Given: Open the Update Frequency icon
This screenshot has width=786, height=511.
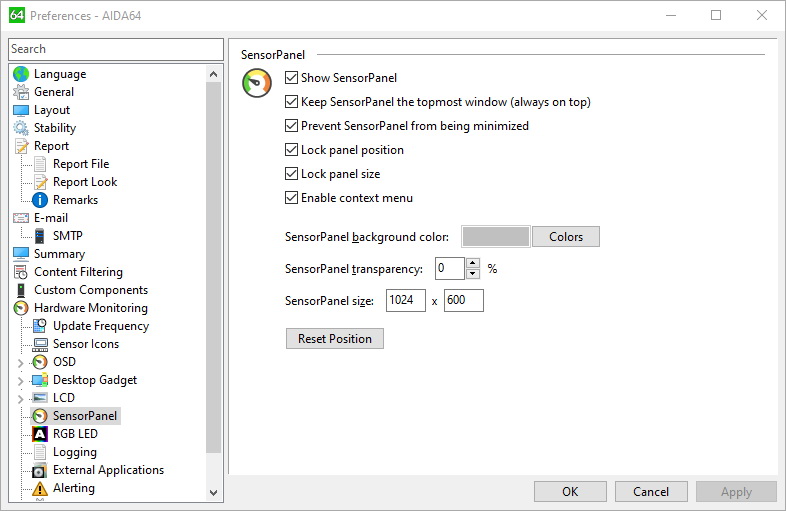Looking at the screenshot, I should click(x=40, y=326).
